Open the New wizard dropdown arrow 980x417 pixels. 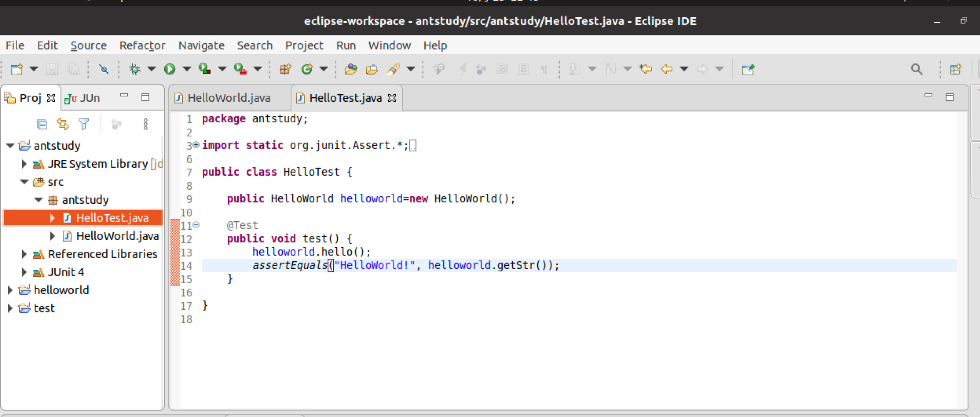click(x=34, y=69)
